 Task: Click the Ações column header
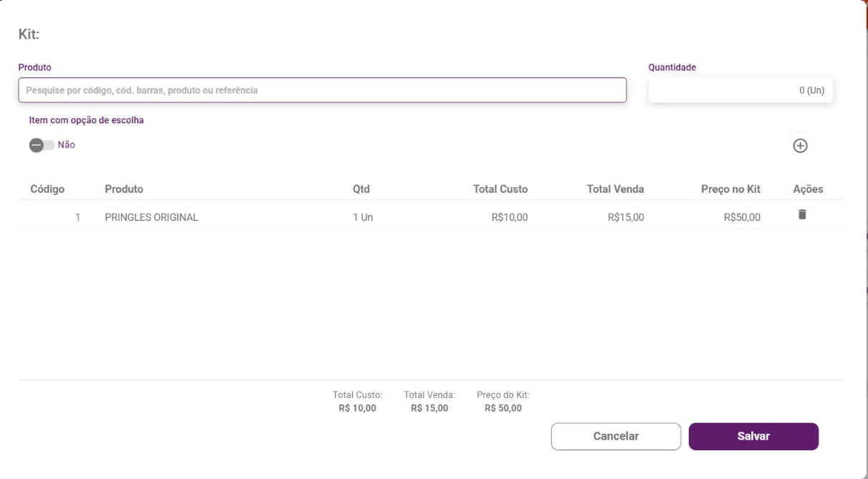point(808,189)
